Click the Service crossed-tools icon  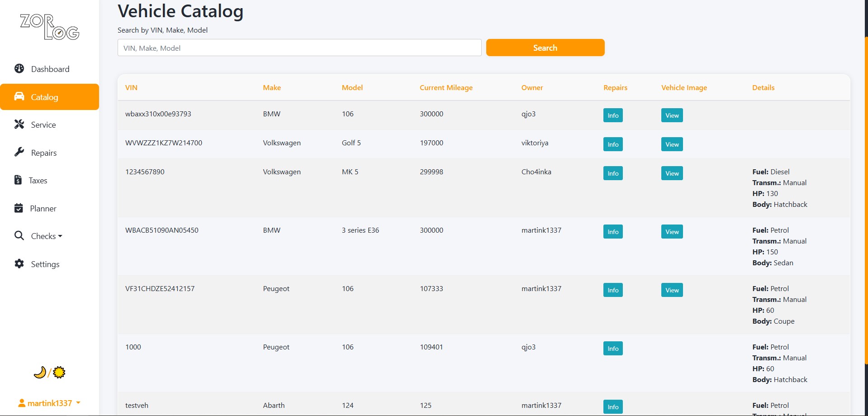19,124
